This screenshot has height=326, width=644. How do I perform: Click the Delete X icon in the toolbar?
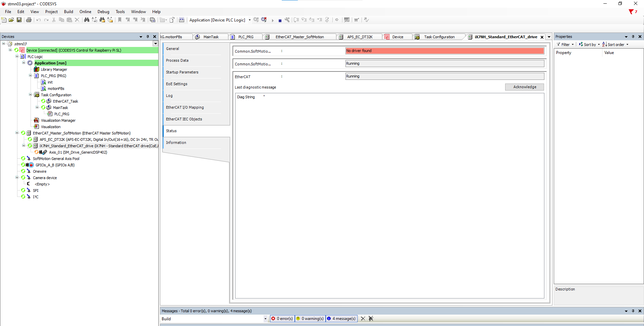click(77, 20)
